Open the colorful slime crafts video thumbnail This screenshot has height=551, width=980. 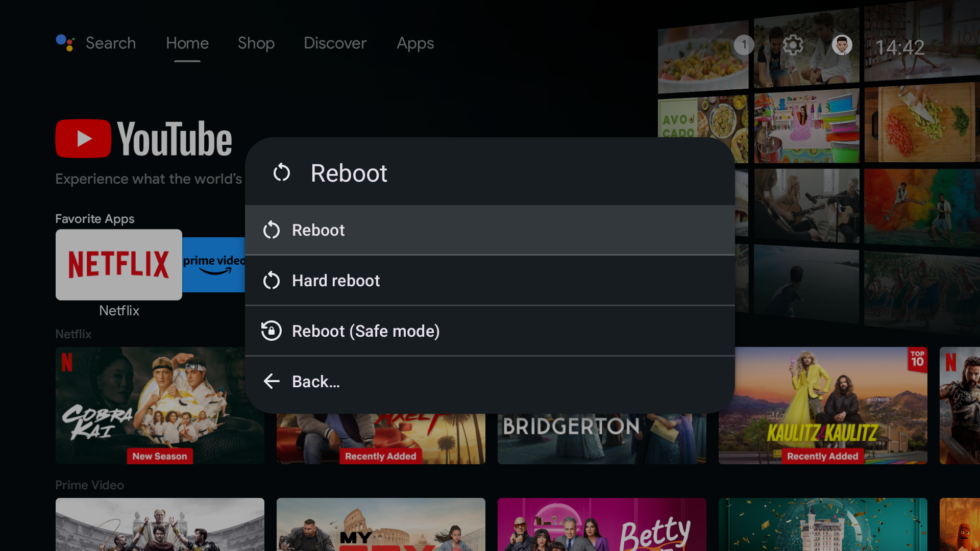pos(807,127)
